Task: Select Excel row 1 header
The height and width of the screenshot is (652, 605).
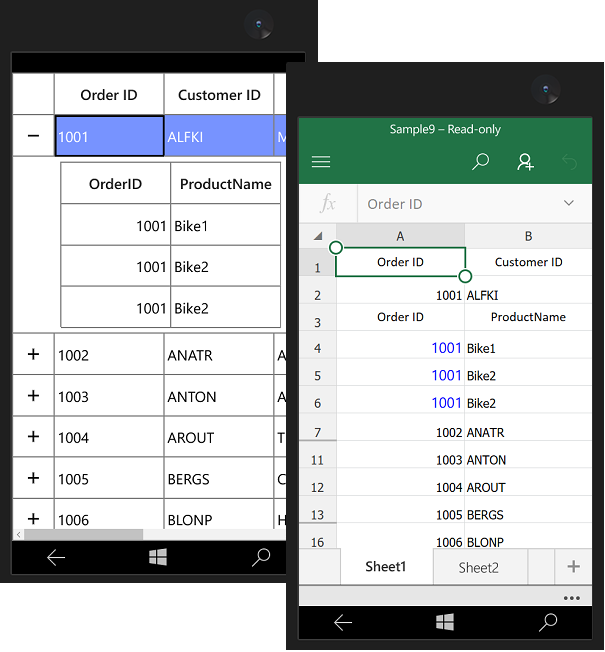Action: [318, 263]
